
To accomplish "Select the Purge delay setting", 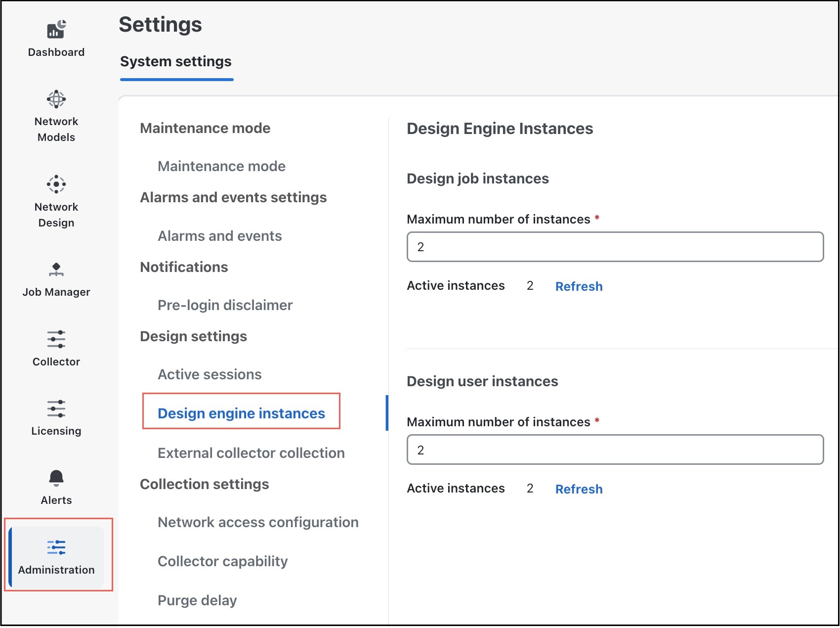I will point(197,600).
